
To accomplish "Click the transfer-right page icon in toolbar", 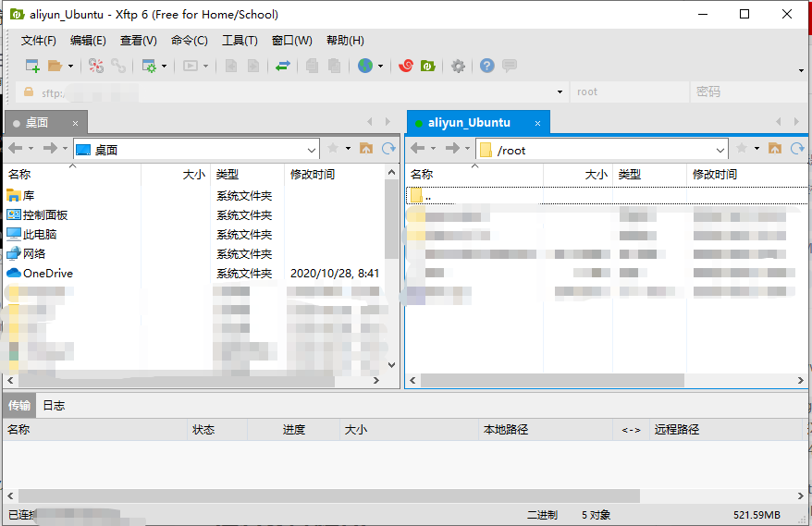I will point(253,66).
